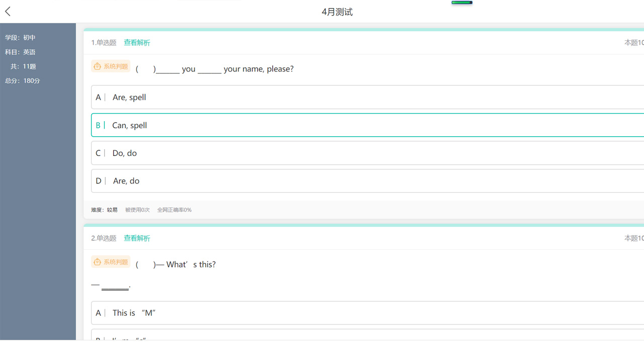Click the back arrow icon
The height and width of the screenshot is (362, 644).
[x=8, y=12]
